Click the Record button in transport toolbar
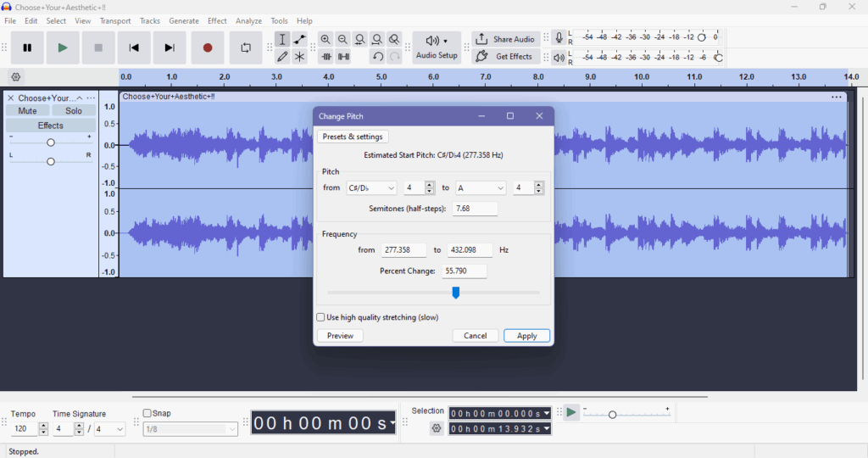Screen dimensions: 868x458 [x=208, y=48]
